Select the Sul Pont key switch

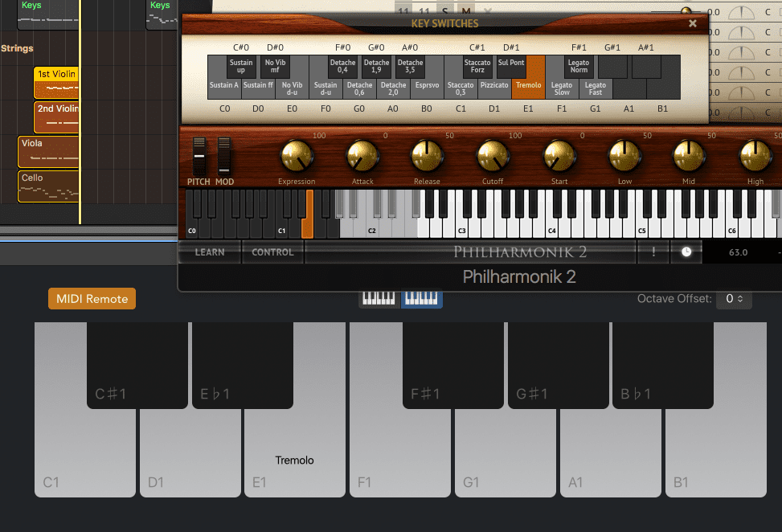(x=511, y=67)
